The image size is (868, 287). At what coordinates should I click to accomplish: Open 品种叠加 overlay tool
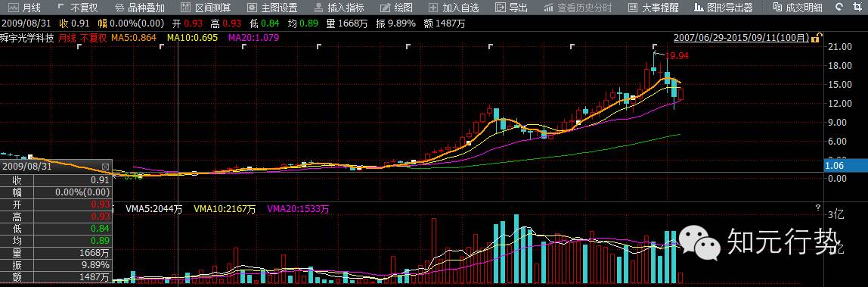(x=139, y=8)
